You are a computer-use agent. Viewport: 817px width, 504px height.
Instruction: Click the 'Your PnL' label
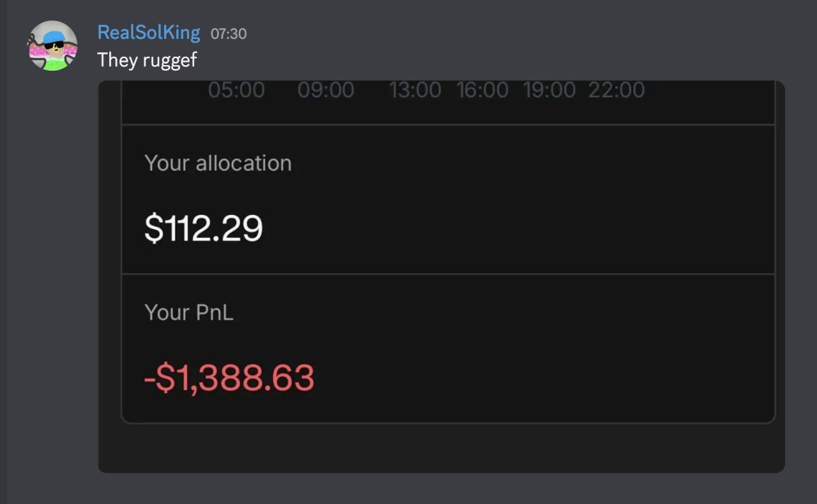(189, 312)
